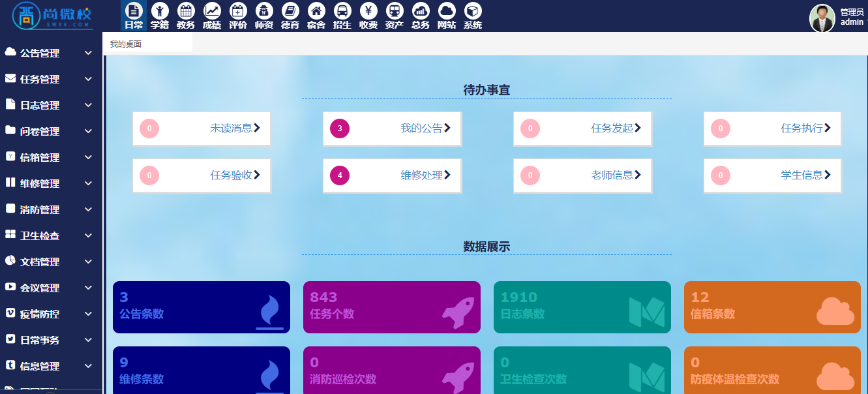Image resolution: width=868 pixels, height=394 pixels.
Task: Expand the 公告管理 chevron
Action: (89, 53)
